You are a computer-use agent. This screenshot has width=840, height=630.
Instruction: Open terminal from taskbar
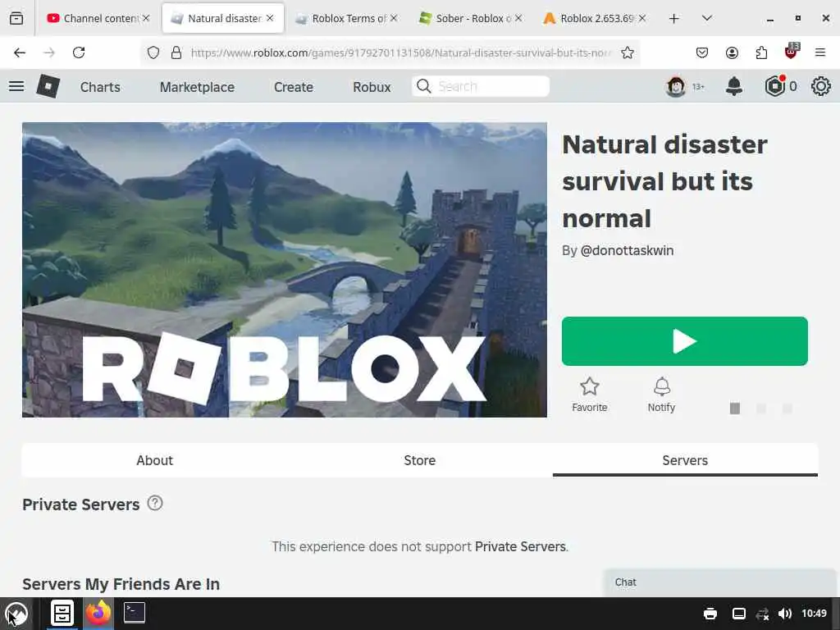click(135, 613)
